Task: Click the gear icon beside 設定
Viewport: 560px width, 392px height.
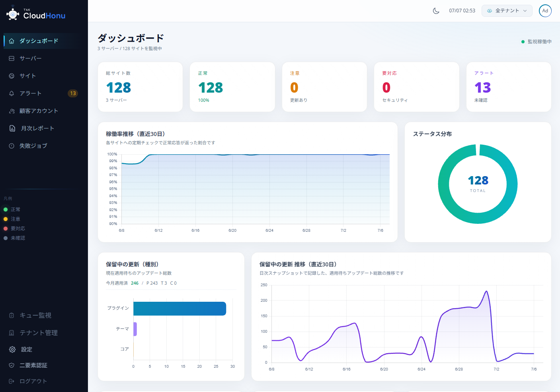Action: [12, 349]
